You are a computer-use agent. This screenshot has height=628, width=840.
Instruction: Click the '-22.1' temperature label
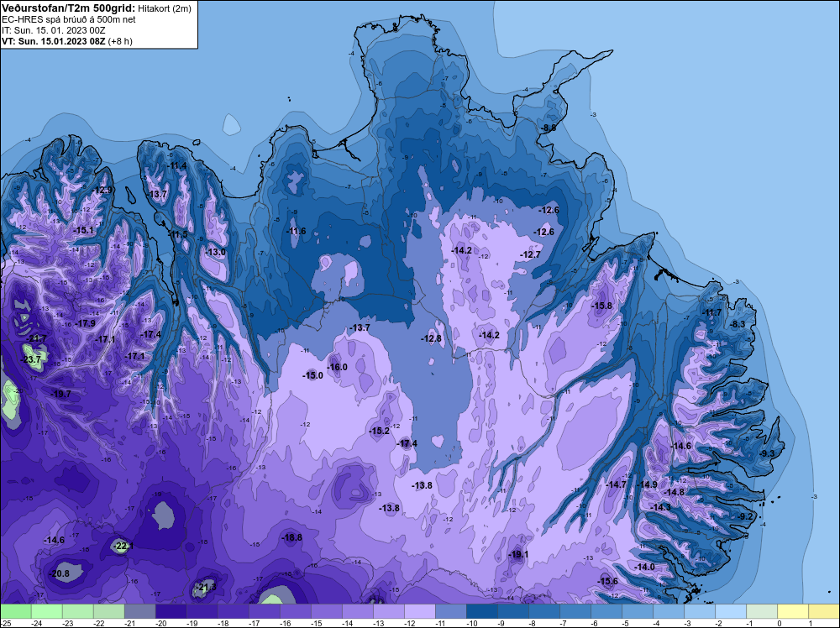pyautogui.click(x=123, y=546)
